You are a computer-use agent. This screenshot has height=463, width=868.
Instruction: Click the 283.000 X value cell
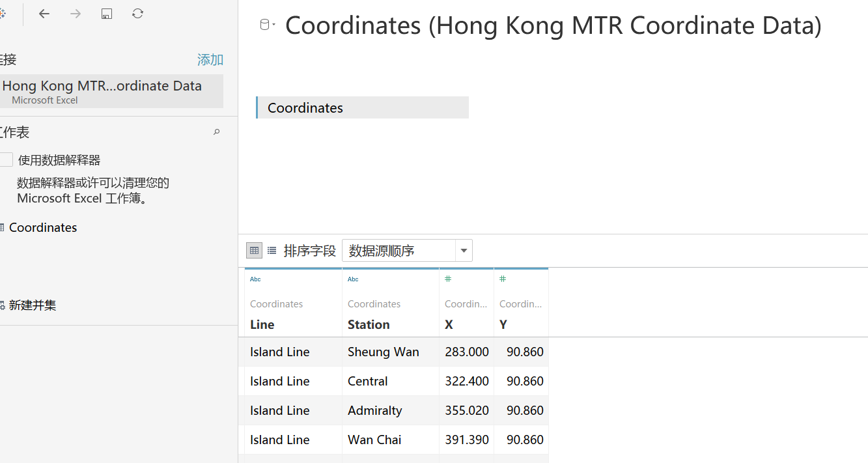tap(467, 352)
